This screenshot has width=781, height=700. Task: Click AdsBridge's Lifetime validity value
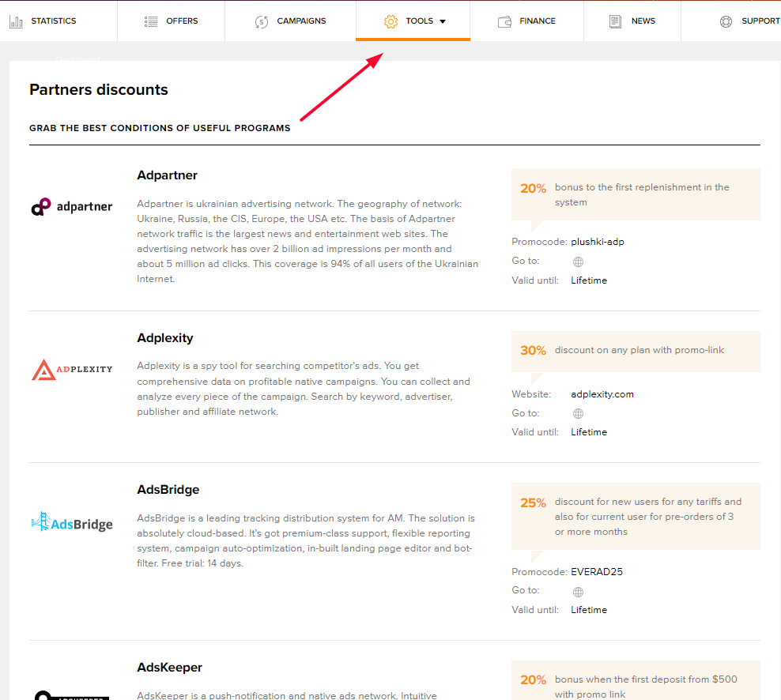(x=589, y=610)
